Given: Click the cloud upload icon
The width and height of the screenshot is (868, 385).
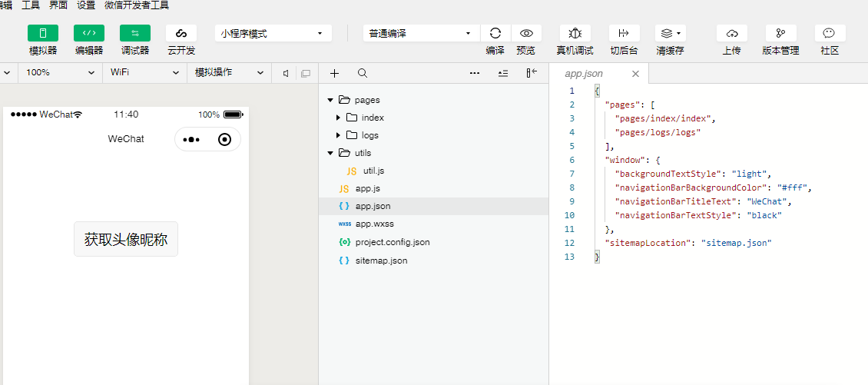Looking at the screenshot, I should pyautogui.click(x=732, y=33).
